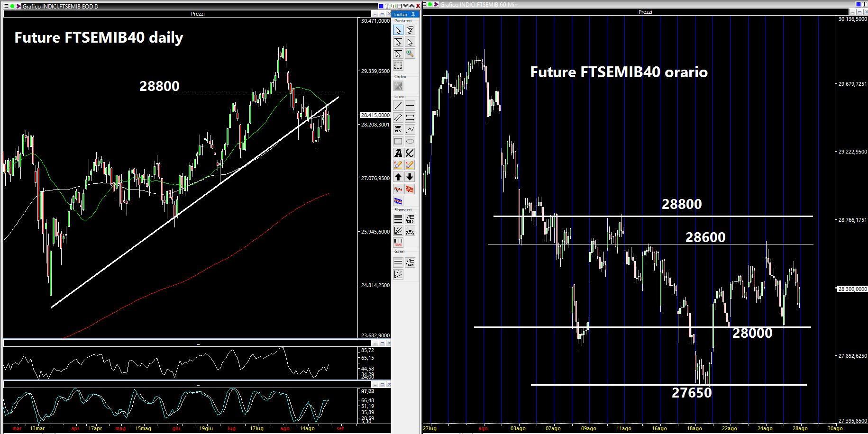Select the vertical line pointer tool
The width and height of the screenshot is (868, 434).
410,42
